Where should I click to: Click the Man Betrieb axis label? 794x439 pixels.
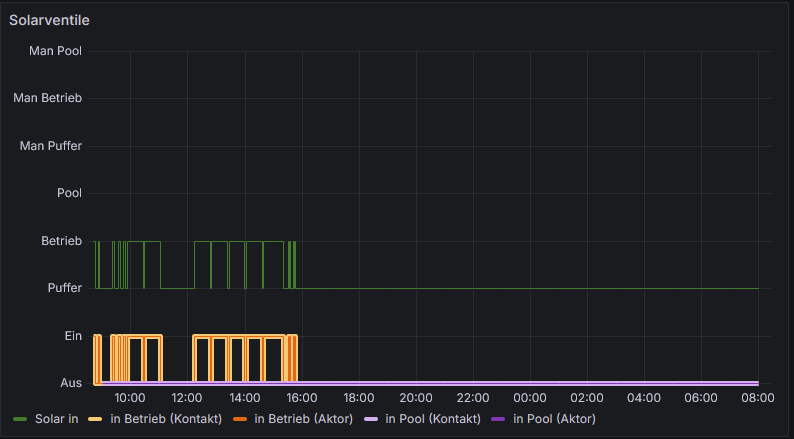click(x=48, y=98)
